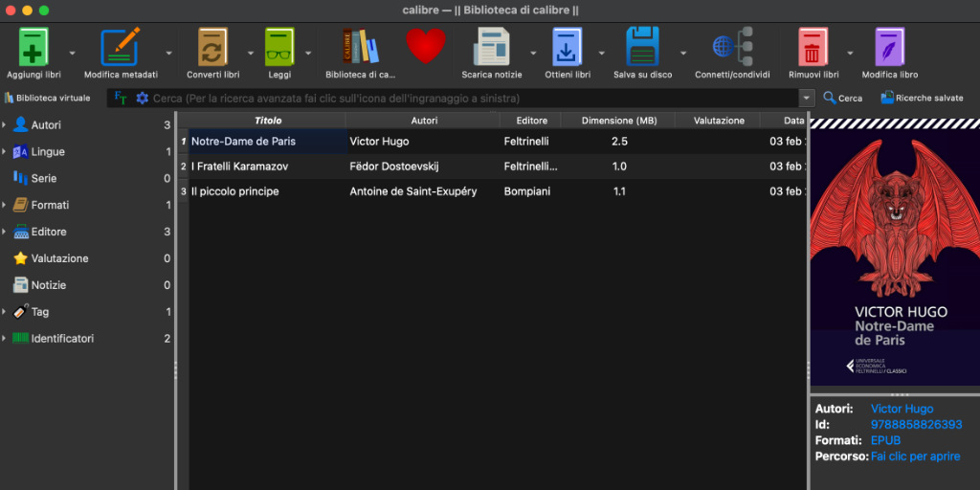Expand the Tag category arrow
Image resolution: width=980 pixels, height=490 pixels.
[4, 312]
